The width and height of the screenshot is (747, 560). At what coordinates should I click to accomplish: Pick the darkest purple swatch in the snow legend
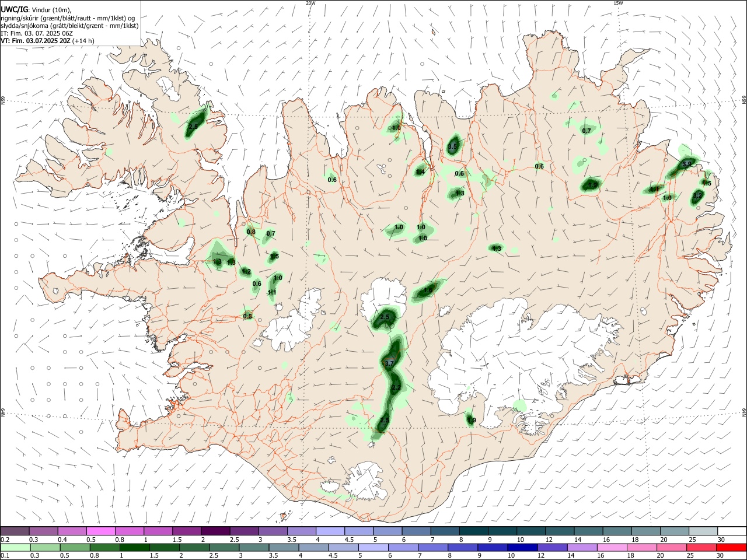(215, 531)
